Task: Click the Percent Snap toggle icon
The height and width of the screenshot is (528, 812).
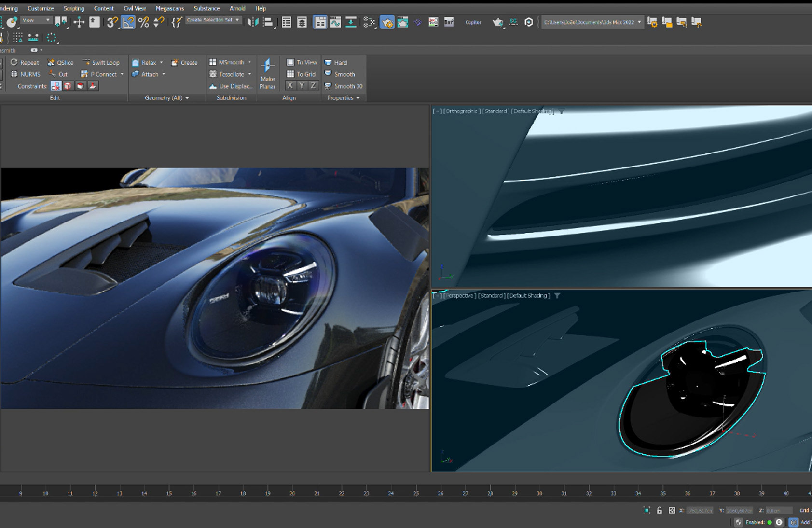Action: click(x=143, y=22)
